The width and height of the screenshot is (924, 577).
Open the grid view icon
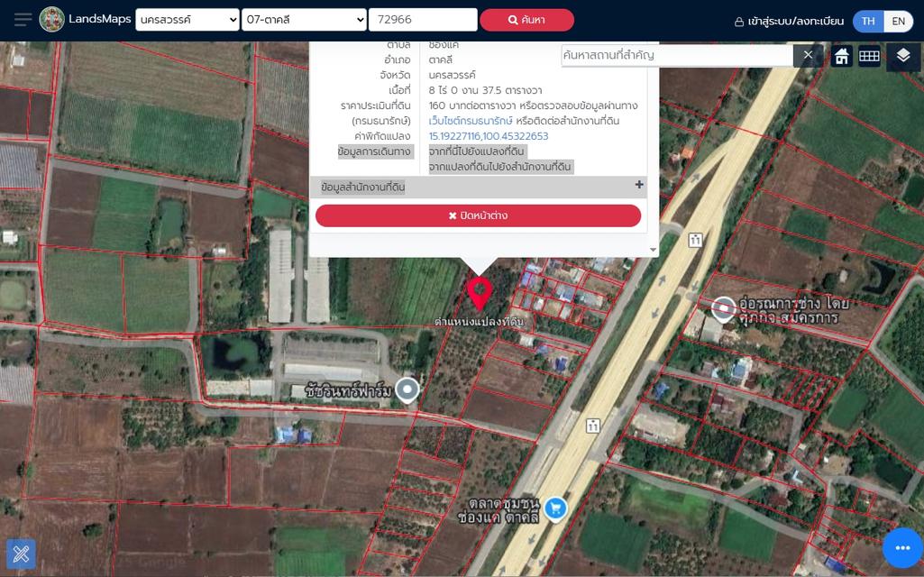(869, 56)
